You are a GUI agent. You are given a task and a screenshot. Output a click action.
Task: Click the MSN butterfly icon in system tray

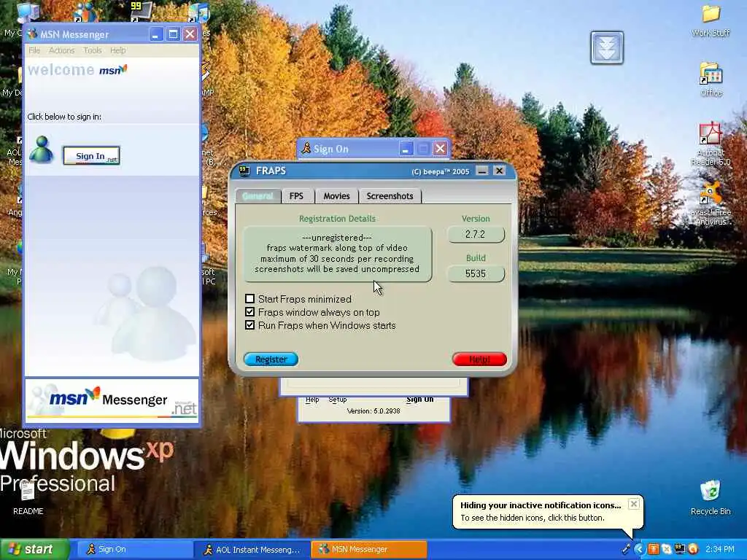click(667, 550)
